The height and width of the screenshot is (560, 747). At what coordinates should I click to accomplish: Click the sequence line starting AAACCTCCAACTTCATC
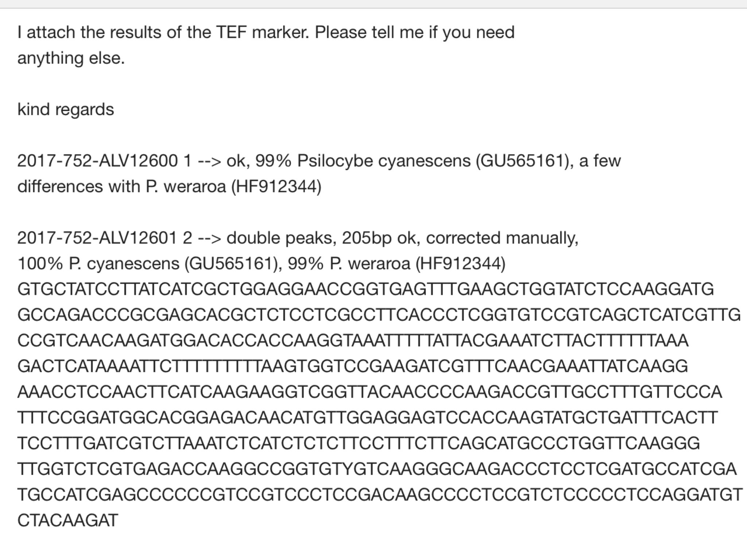tap(369, 392)
